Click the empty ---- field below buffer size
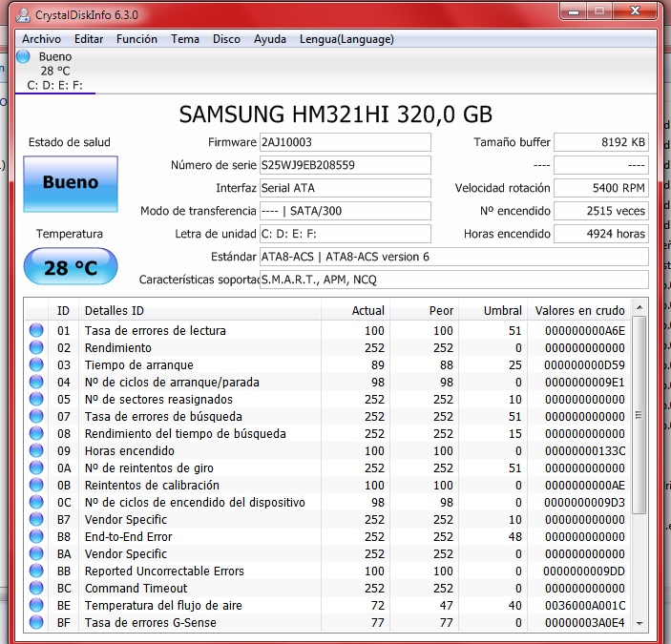The width and height of the screenshot is (671, 644). [x=601, y=165]
